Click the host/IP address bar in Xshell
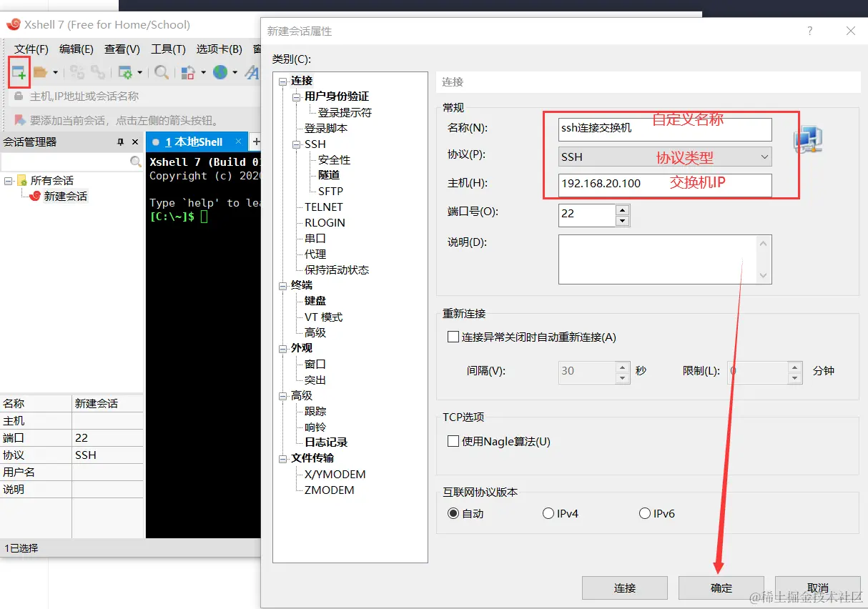The height and width of the screenshot is (609, 868). (x=136, y=96)
